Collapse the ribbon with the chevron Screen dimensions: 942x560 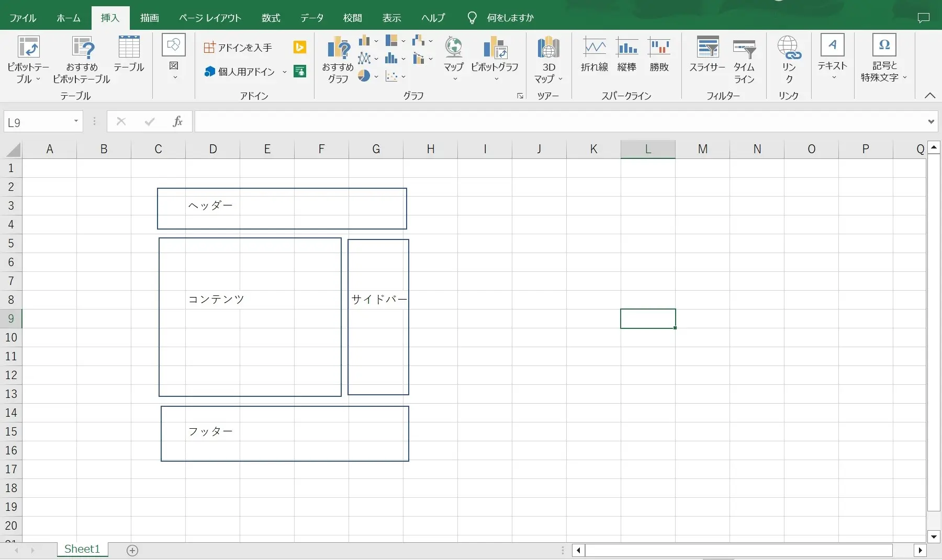(930, 96)
